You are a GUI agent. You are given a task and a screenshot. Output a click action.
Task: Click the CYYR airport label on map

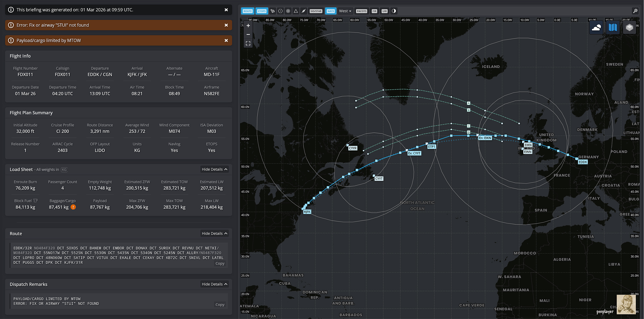[x=353, y=148]
